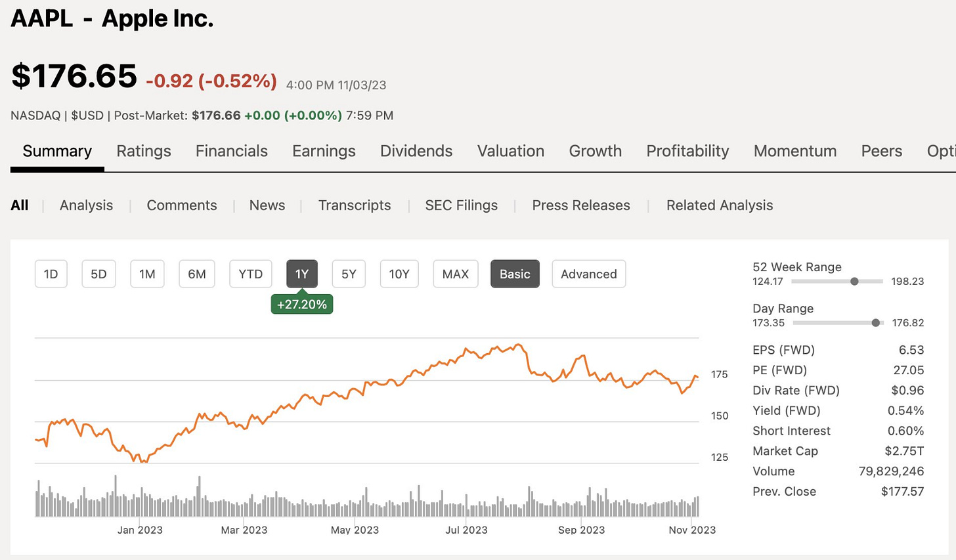Click the AAPL - Apple Inc. title
956x560 pixels.
[x=112, y=18]
